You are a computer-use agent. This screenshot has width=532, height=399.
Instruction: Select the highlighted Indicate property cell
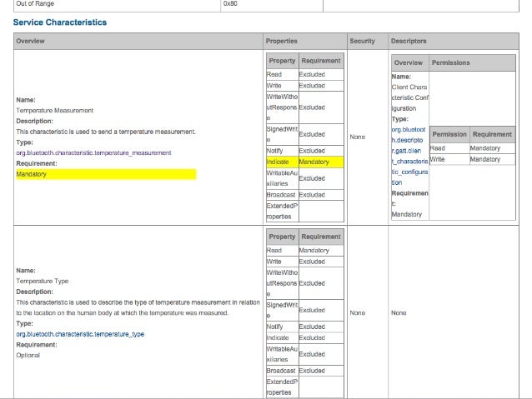(283, 162)
